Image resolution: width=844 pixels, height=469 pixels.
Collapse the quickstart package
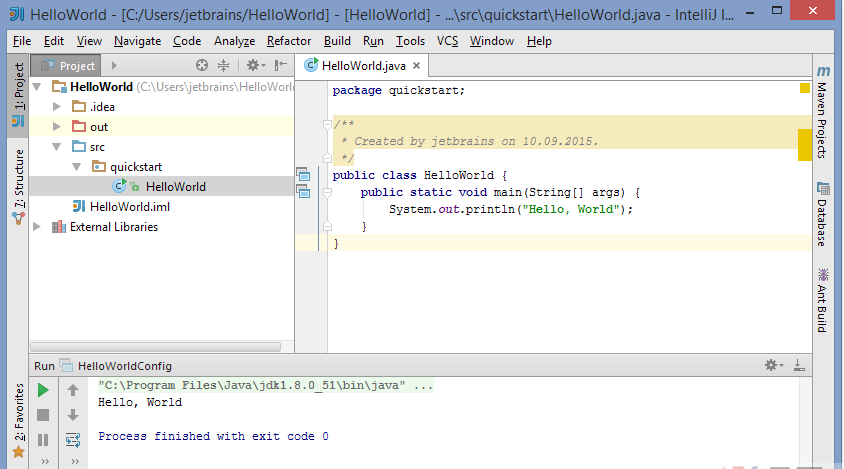coord(76,167)
